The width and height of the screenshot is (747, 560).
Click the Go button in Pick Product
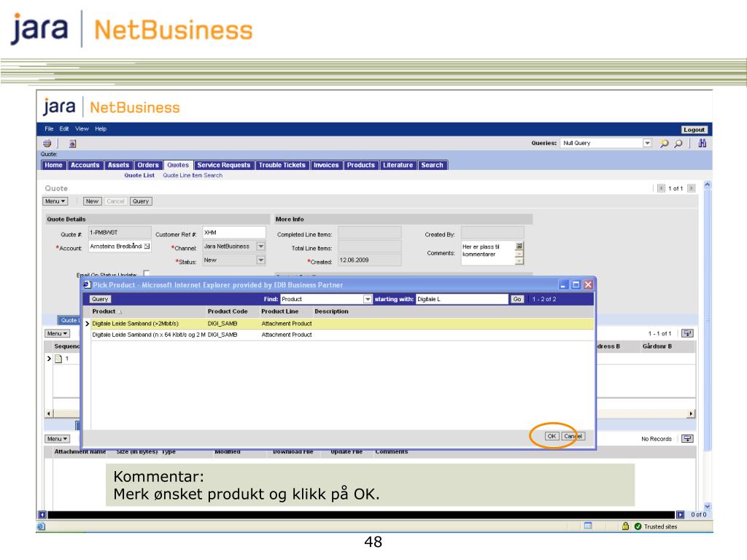pos(517,299)
